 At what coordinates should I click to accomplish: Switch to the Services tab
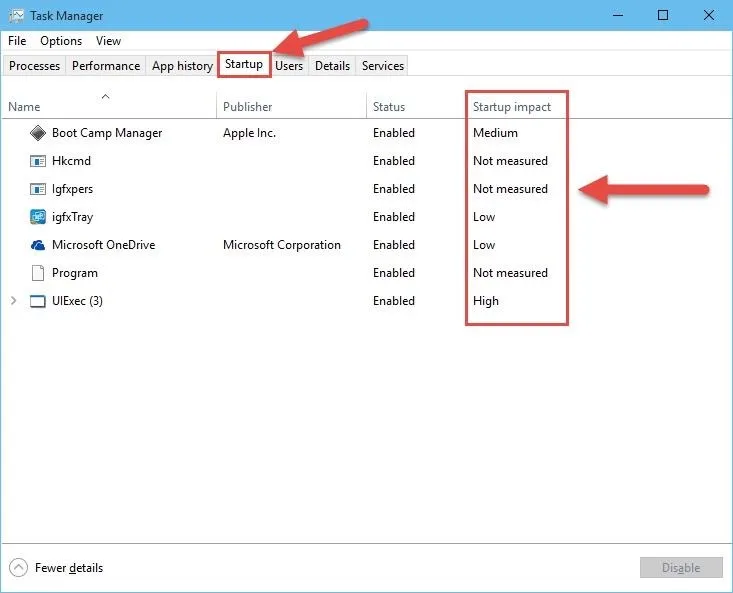click(x=383, y=66)
